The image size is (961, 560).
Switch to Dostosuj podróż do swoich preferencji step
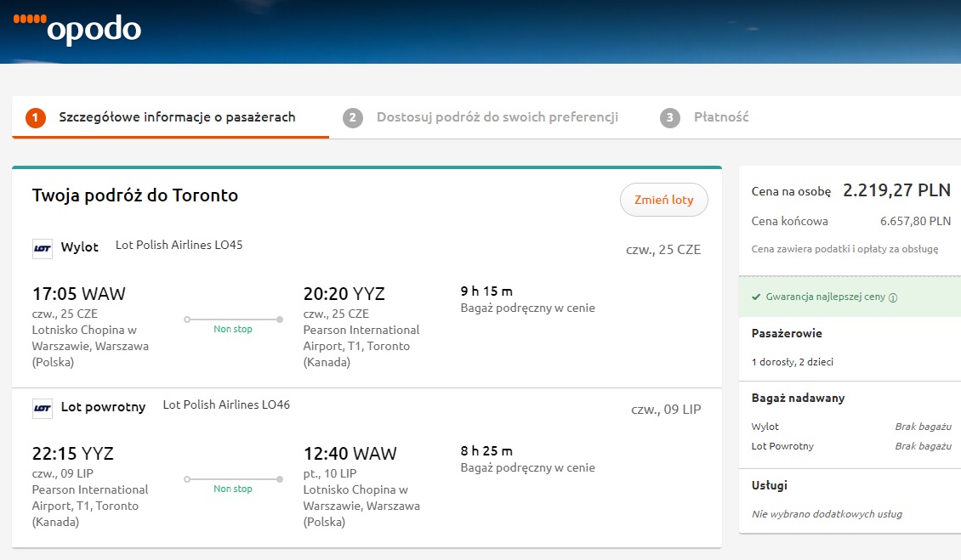(x=497, y=117)
